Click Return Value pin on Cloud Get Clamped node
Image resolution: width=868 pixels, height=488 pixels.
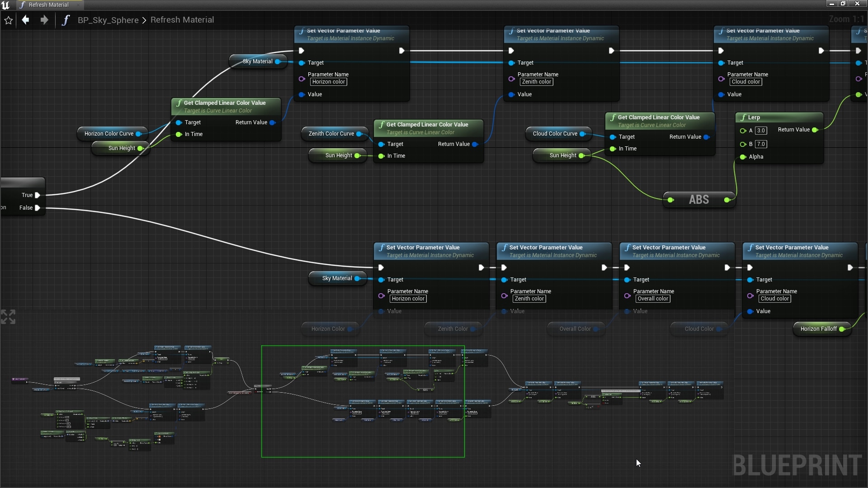coord(706,137)
